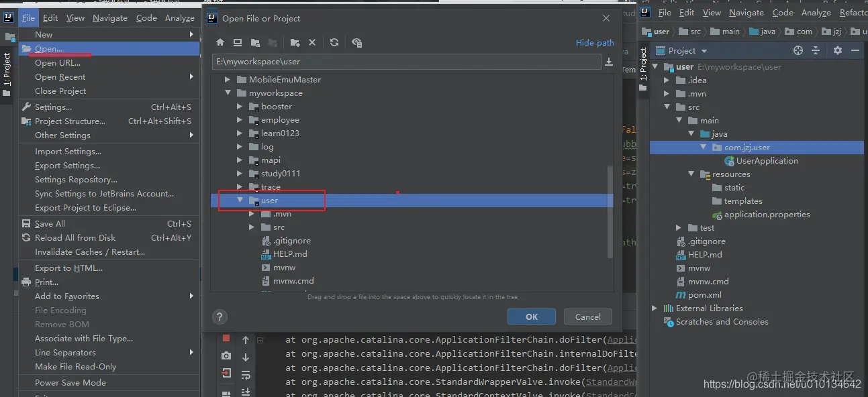Expand .idea folder in Project panel
The width and height of the screenshot is (868, 397).
pos(667,80)
